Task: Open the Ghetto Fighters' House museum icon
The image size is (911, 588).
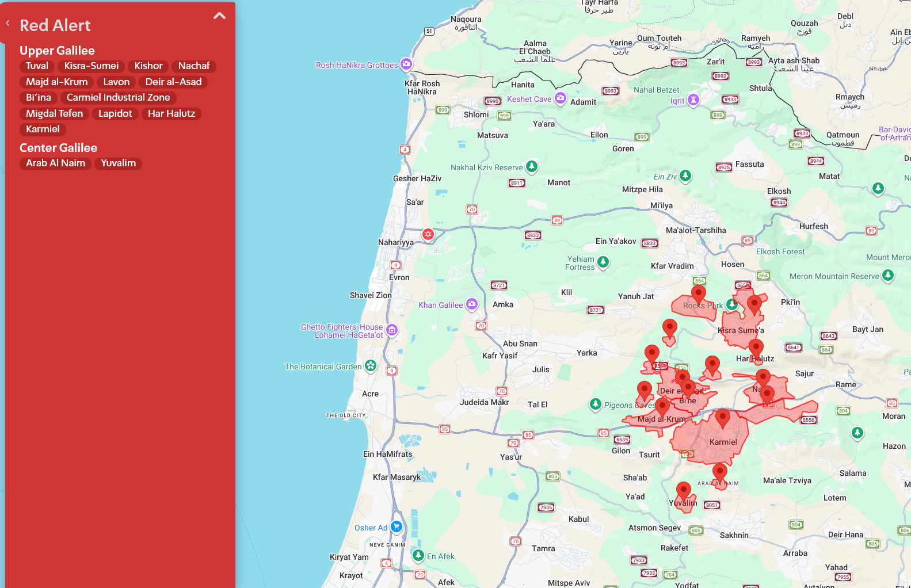Action: pyautogui.click(x=392, y=330)
